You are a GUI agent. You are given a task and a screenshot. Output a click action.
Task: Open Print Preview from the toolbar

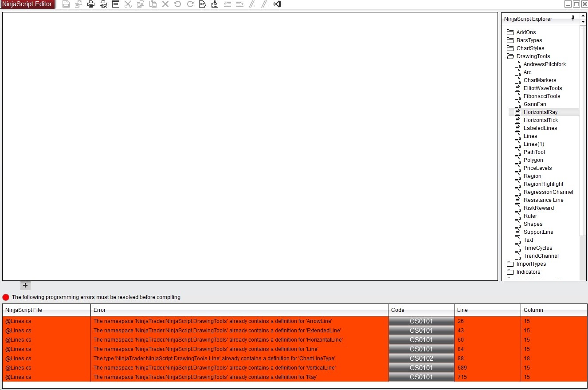coord(103,4)
